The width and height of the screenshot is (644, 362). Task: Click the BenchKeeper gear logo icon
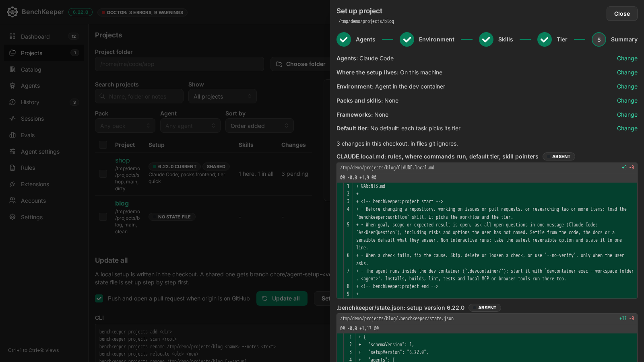12,12
